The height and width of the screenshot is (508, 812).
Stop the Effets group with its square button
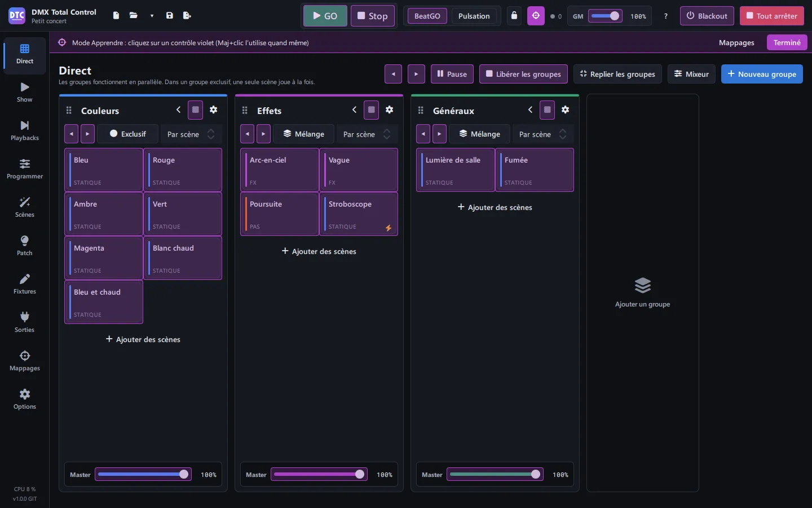click(x=372, y=110)
